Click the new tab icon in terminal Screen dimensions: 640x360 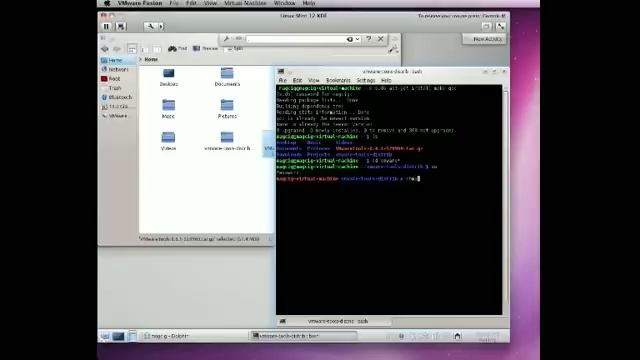(282, 322)
